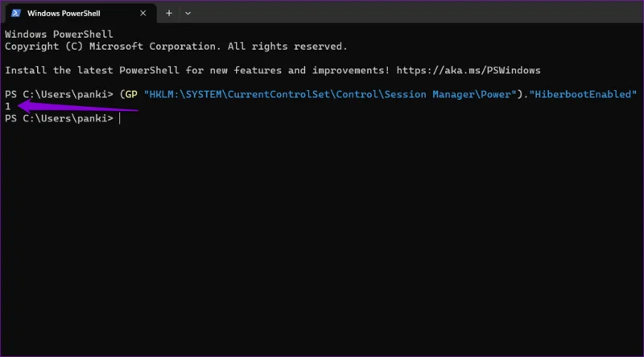Click the output value 1
Viewport: 644px width, 357px height.
pyautogui.click(x=8, y=106)
